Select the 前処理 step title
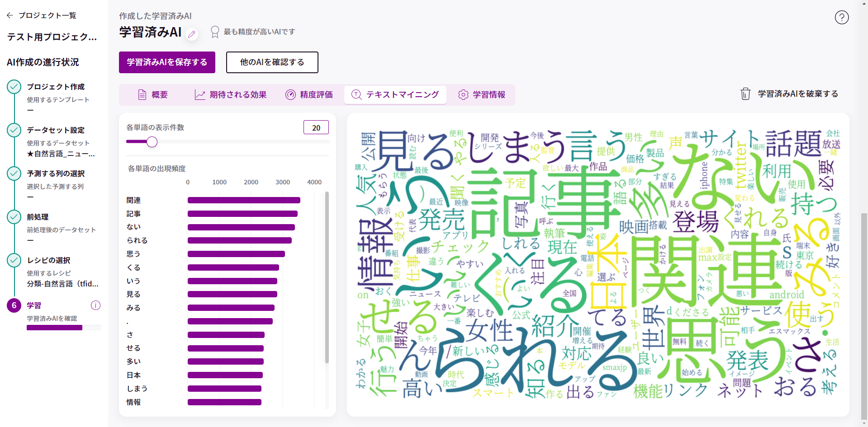 pyautogui.click(x=38, y=217)
